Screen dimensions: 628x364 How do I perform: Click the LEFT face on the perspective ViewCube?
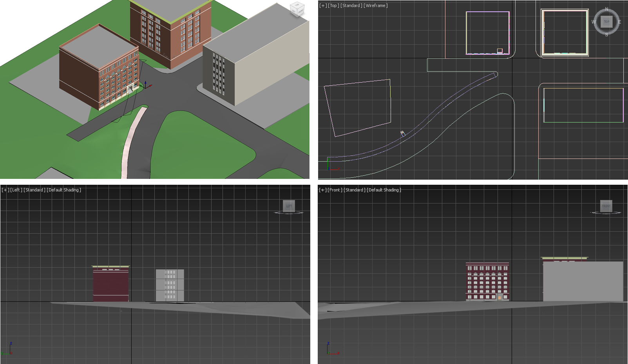[x=293, y=11]
